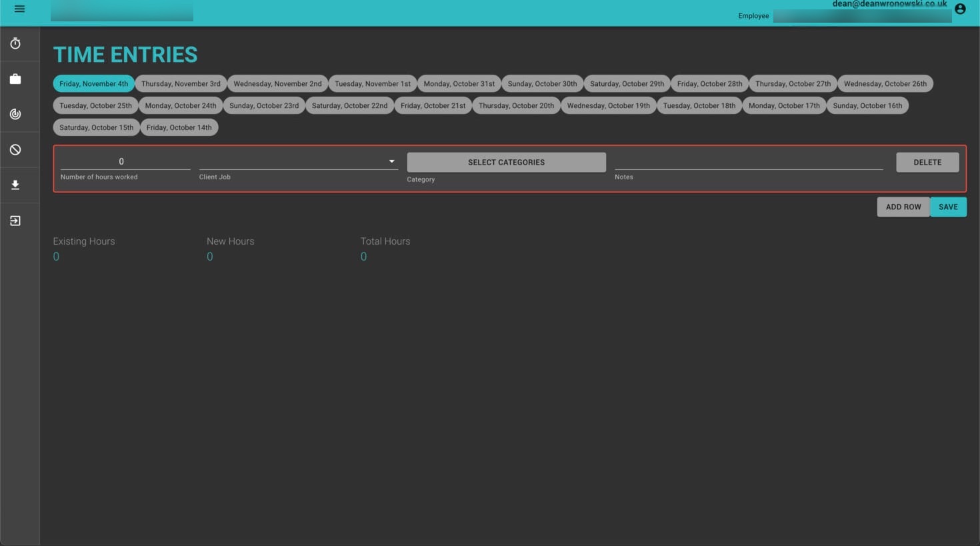980x546 pixels.
Task: Click the Time Entries page heading
Action: tap(125, 55)
